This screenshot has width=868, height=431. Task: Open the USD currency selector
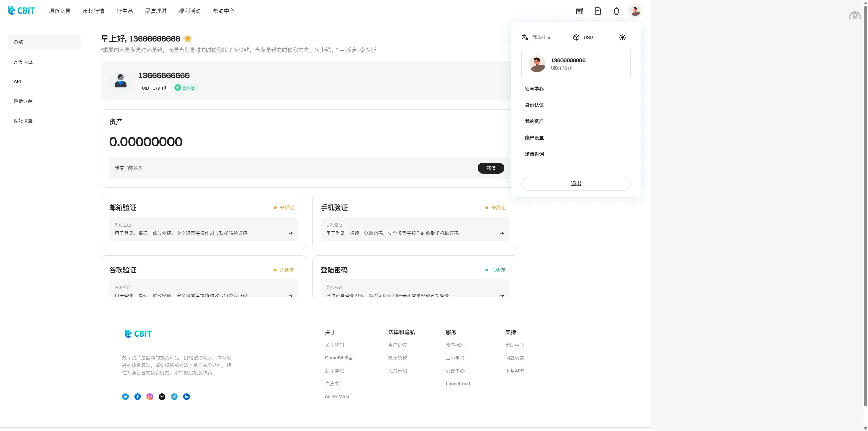click(x=583, y=37)
